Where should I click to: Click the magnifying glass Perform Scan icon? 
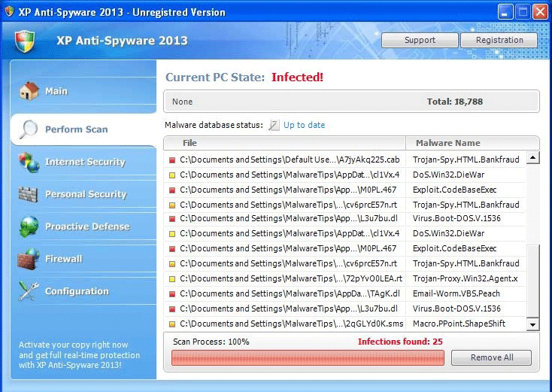[x=29, y=129]
